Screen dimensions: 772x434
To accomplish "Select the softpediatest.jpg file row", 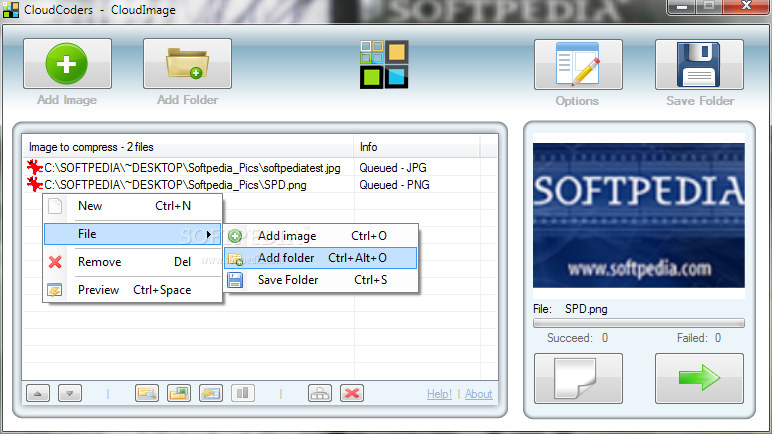I will [193, 168].
